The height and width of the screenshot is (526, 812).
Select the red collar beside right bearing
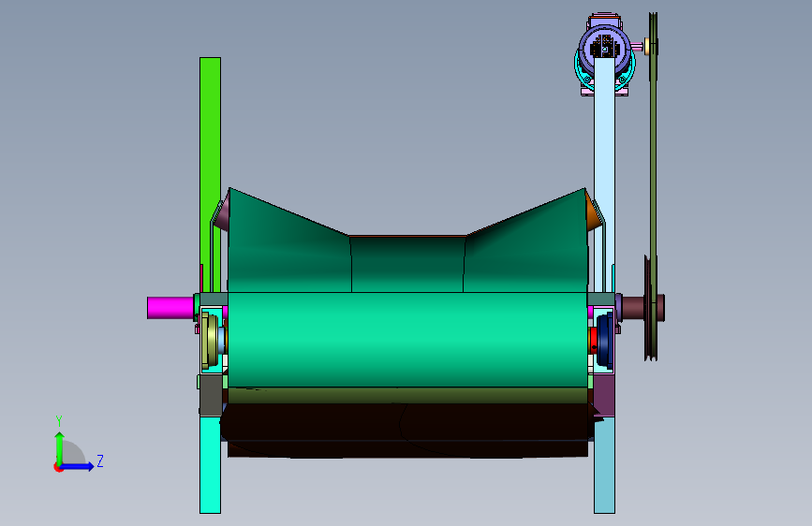[x=593, y=340]
